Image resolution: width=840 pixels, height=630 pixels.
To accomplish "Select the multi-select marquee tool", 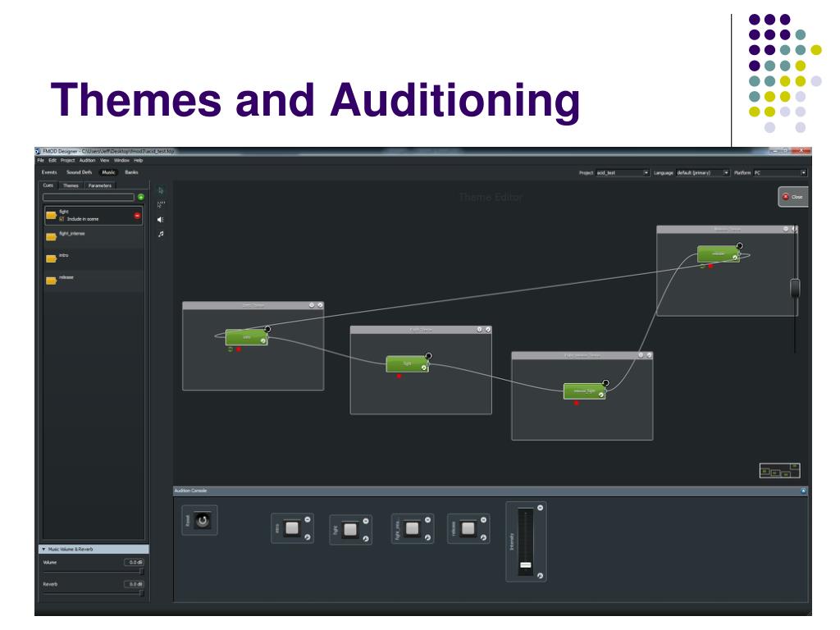I will coord(161,204).
